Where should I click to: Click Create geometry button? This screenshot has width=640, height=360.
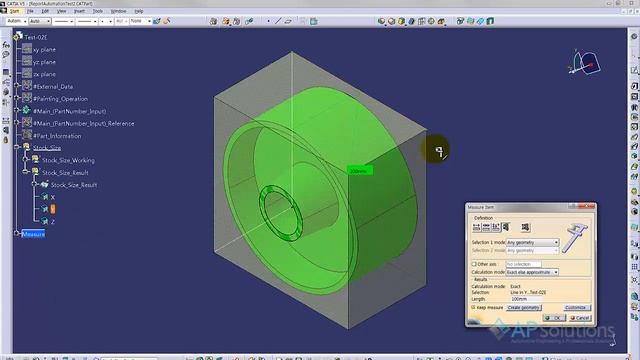[x=524, y=308]
